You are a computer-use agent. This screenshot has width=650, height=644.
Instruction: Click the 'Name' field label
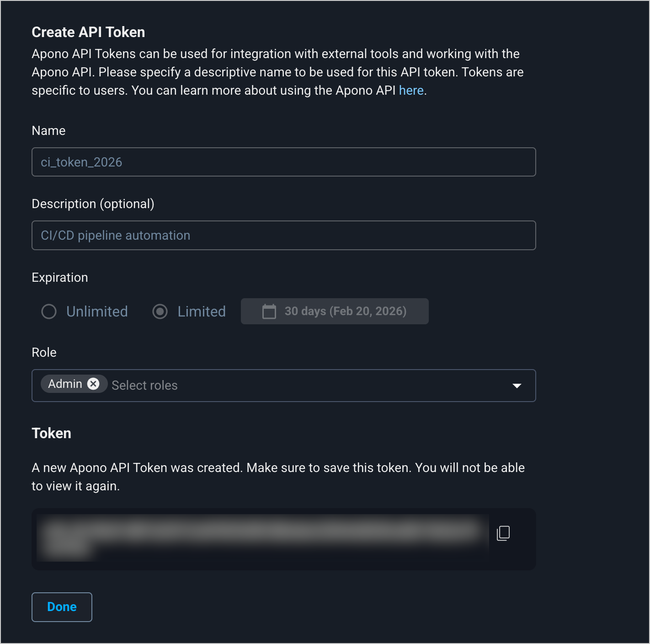click(48, 131)
